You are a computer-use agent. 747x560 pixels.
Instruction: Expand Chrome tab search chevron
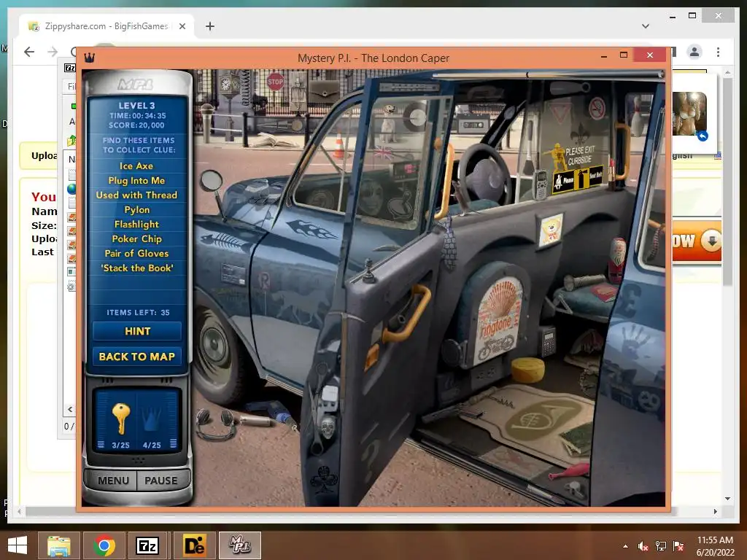coord(646,26)
